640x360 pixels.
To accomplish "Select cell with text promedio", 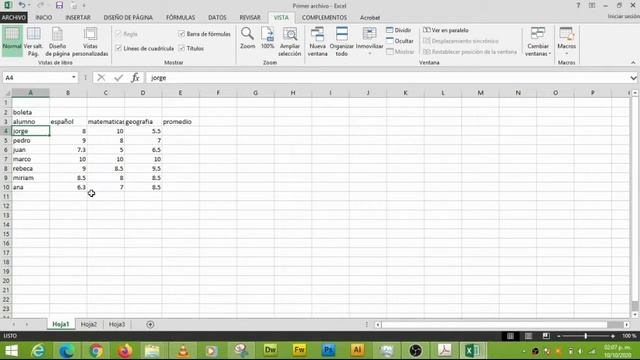I will pos(180,122).
